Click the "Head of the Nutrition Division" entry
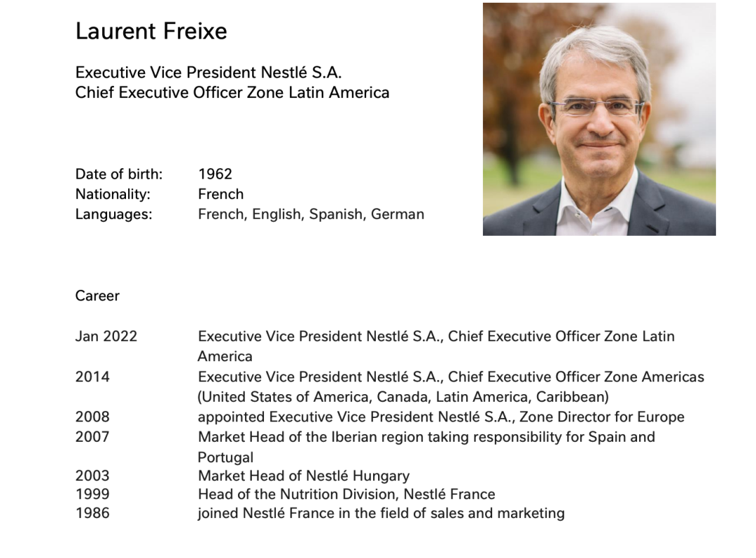The height and width of the screenshot is (558, 756). click(x=346, y=494)
